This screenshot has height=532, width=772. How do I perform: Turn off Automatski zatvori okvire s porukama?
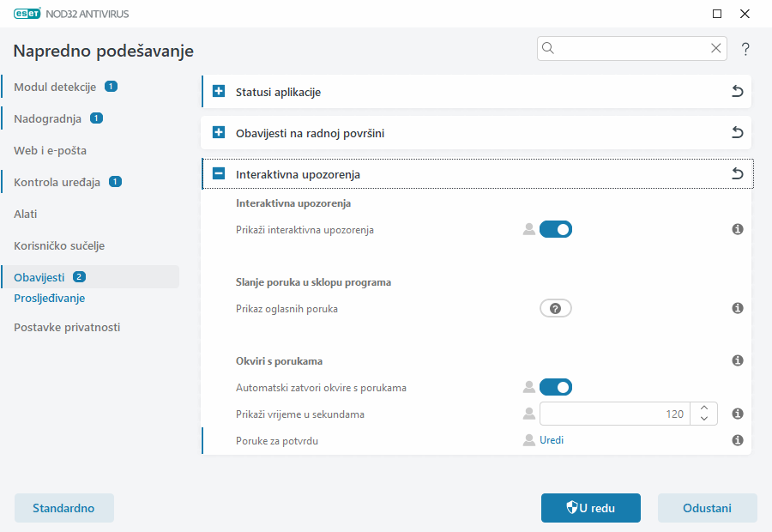point(555,387)
